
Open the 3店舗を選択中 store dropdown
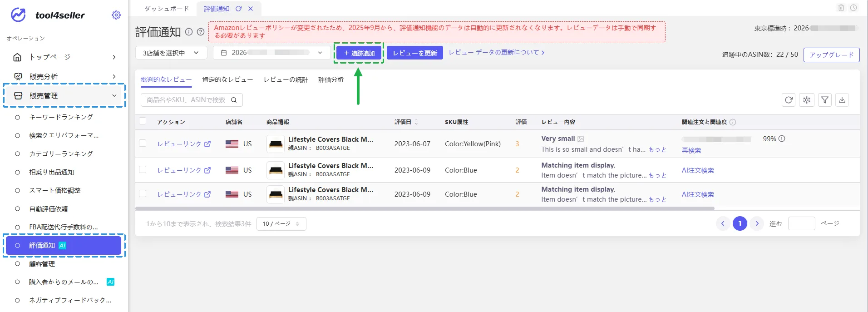[171, 53]
